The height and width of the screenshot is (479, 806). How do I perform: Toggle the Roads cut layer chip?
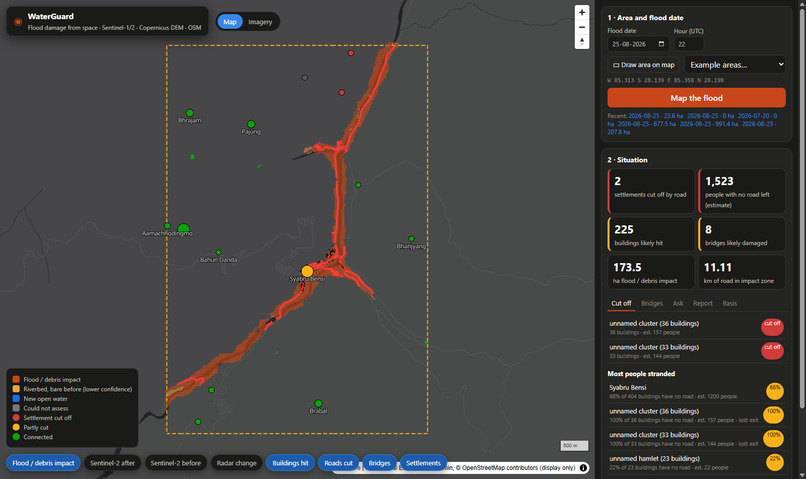(x=338, y=463)
